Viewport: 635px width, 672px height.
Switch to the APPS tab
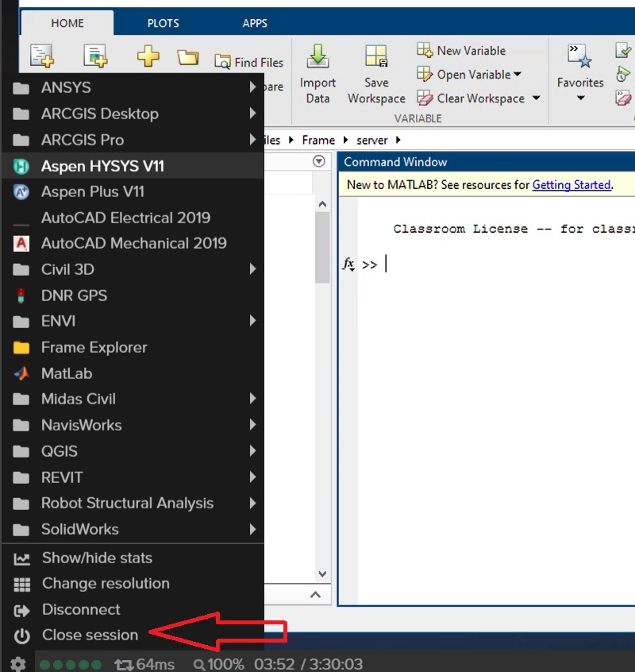[255, 23]
